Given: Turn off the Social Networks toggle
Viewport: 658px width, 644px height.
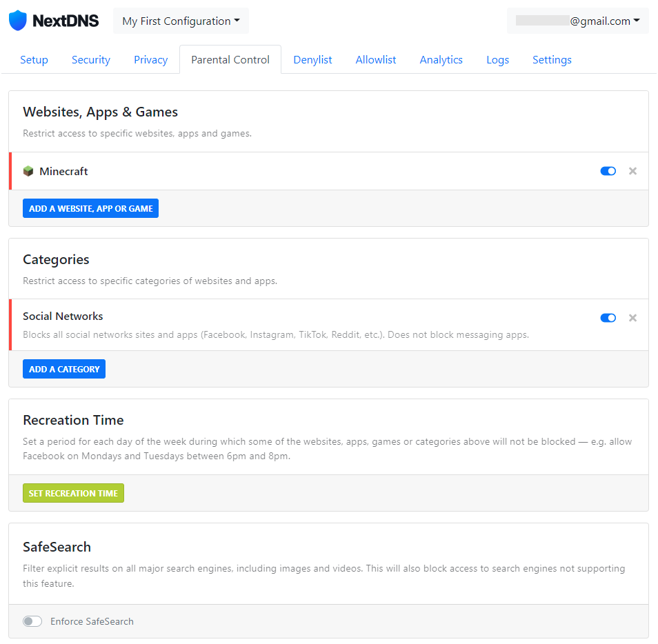Looking at the screenshot, I should tap(608, 318).
